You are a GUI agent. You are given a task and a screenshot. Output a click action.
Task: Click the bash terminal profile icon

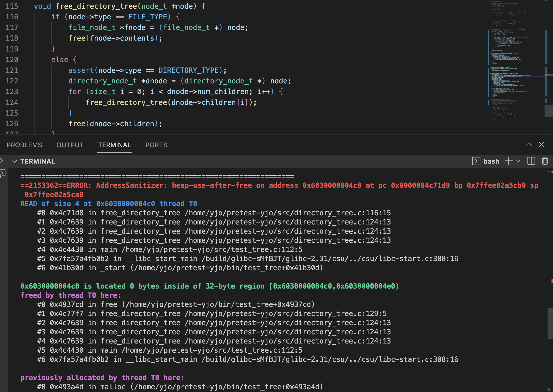coord(476,161)
